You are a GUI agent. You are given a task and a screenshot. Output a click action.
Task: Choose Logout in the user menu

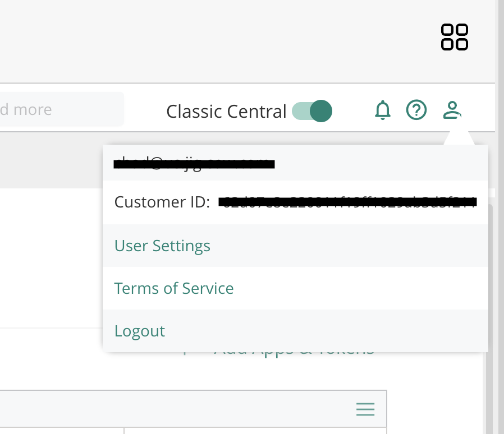click(140, 331)
